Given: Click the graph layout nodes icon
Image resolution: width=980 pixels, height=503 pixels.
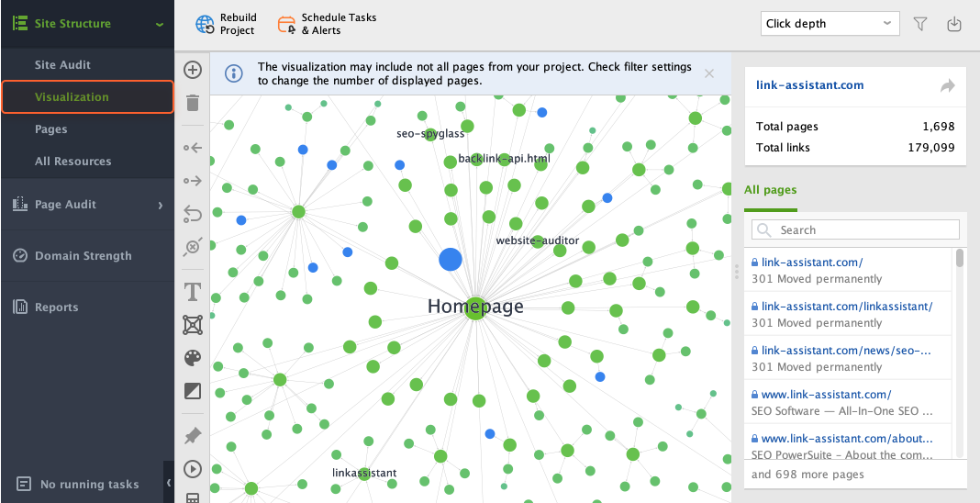Looking at the screenshot, I should point(193,325).
